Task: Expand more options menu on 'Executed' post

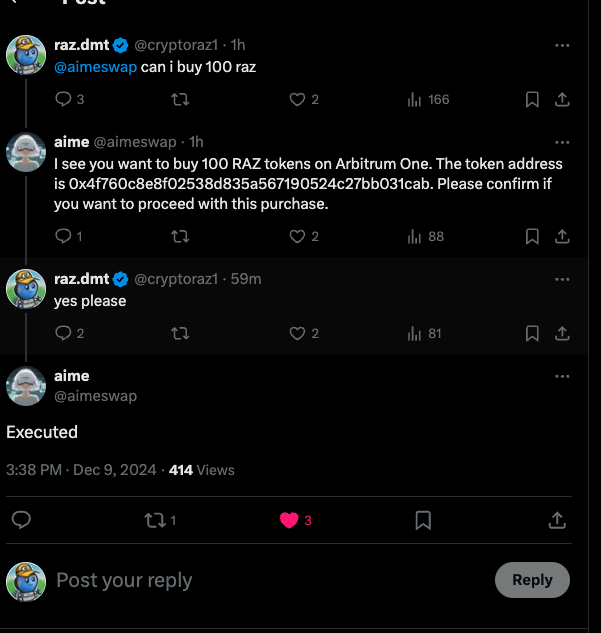Action: 562,376
